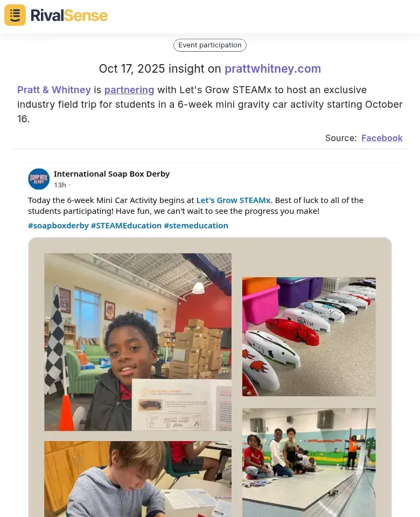Open photo of painted gravity car shells
Viewport: 420px width, 517px height.
coord(309,337)
